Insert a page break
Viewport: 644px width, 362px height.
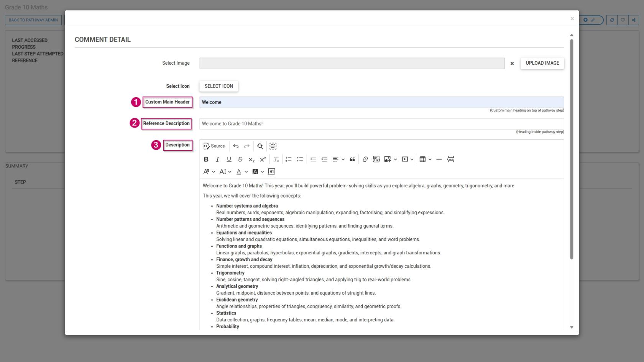tap(450, 159)
